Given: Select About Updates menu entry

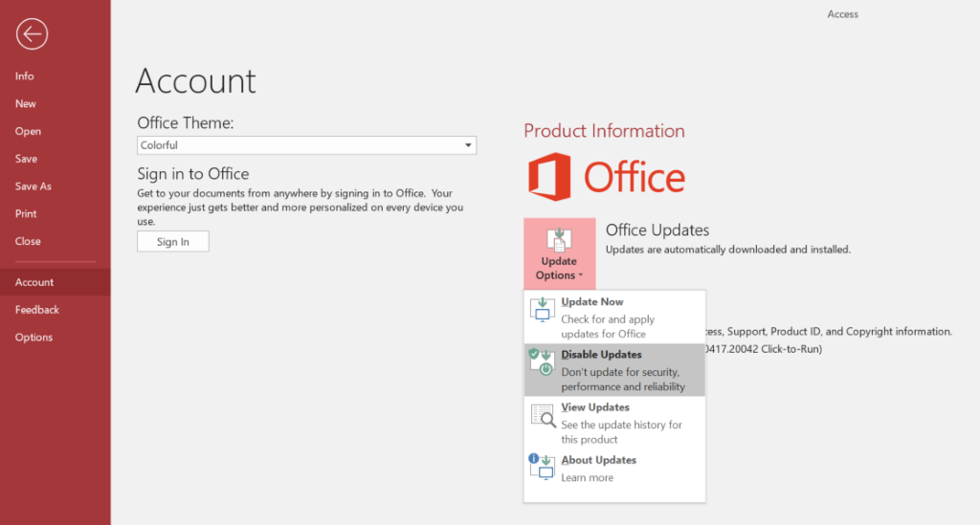Looking at the screenshot, I should [614, 469].
